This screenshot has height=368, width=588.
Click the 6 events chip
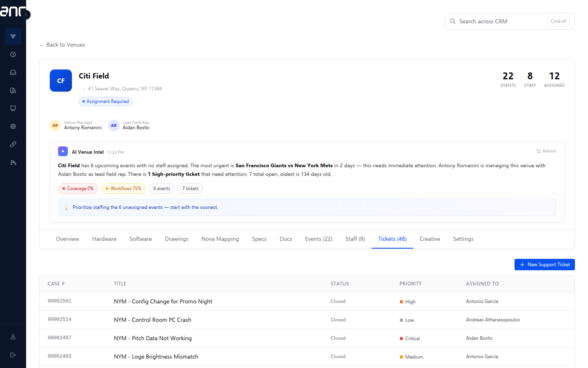(x=162, y=188)
